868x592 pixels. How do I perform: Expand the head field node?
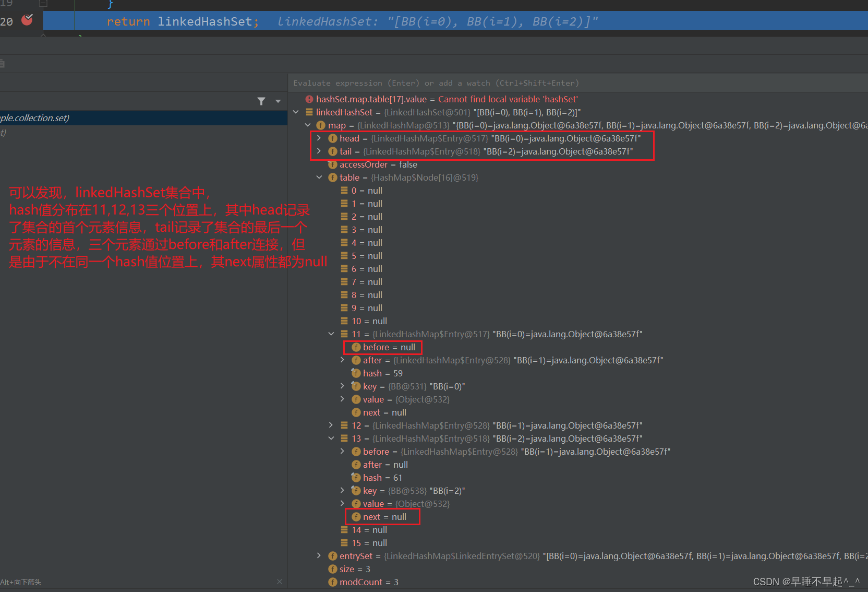319,138
